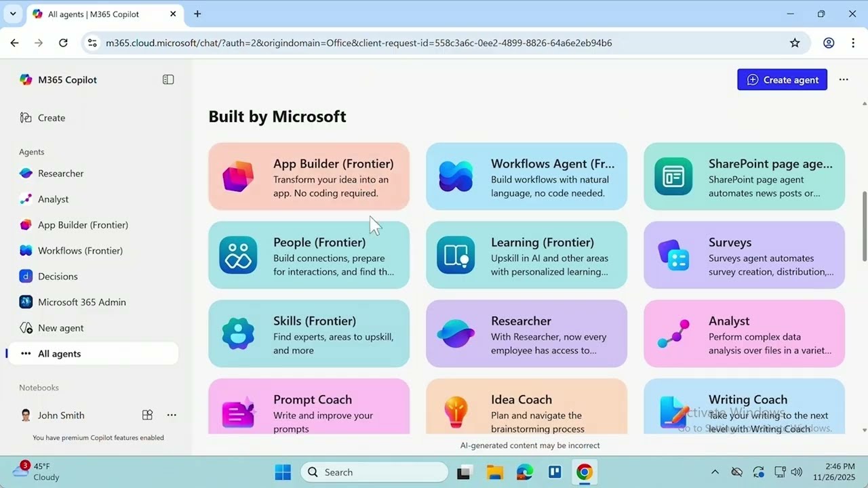
Task: Open the App Builder (Frontier) card title
Action: click(334, 163)
